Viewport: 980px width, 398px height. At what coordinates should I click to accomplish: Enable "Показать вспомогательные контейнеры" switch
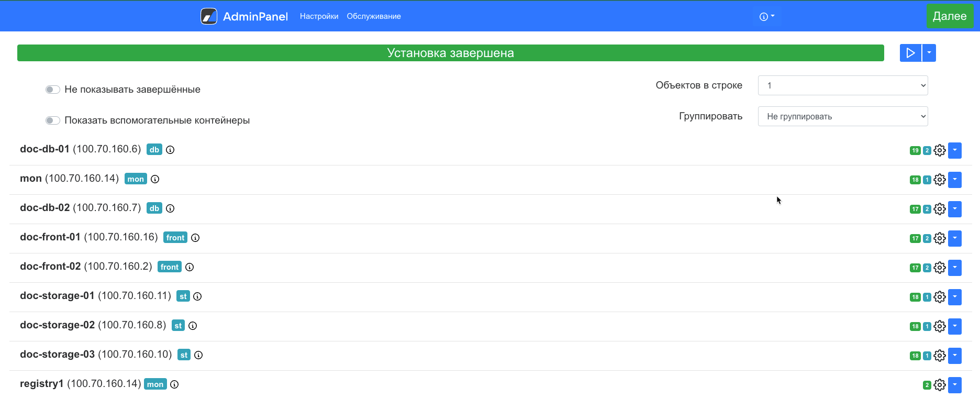click(x=52, y=120)
